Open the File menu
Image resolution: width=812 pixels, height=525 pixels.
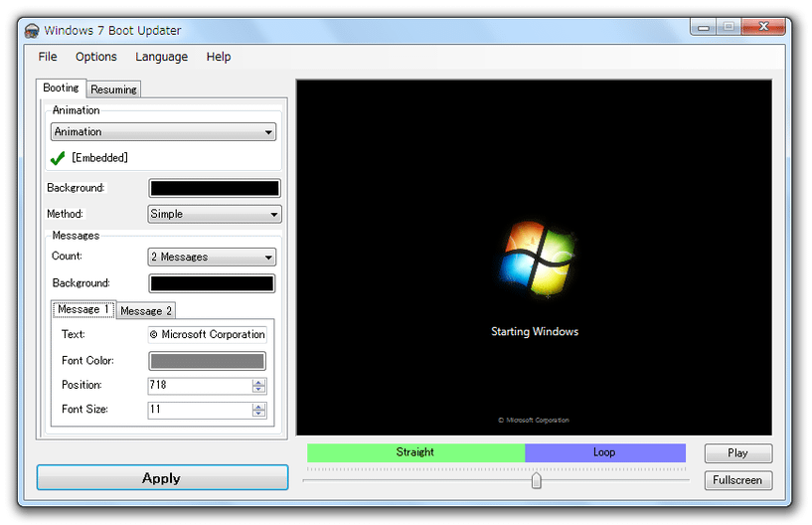pos(48,57)
